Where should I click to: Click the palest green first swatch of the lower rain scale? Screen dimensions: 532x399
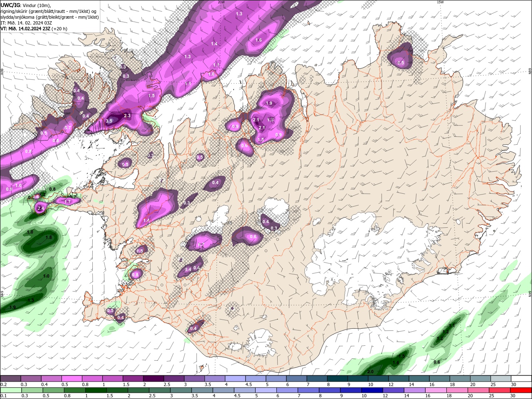point(11,390)
